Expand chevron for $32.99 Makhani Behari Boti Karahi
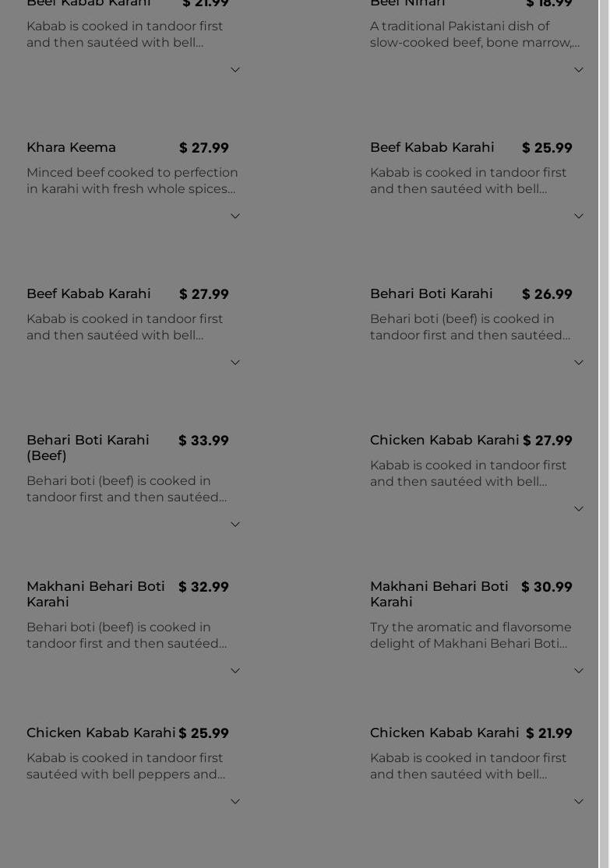The image size is (610, 868). pos(235,671)
